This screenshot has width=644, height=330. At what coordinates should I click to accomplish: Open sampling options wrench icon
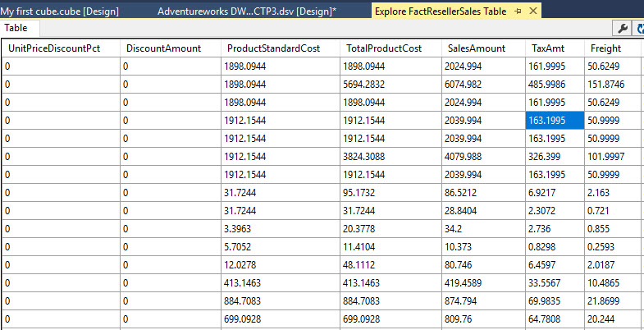[622, 29]
